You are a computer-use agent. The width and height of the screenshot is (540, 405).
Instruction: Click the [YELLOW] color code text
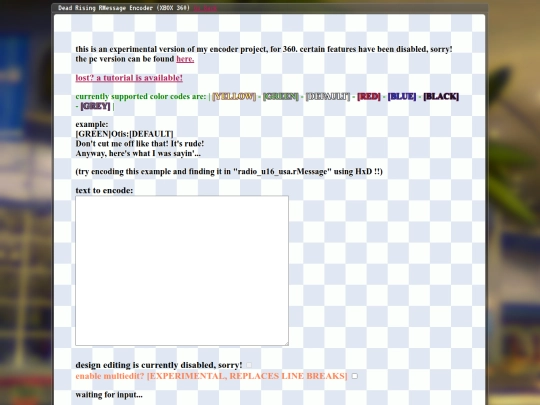[234, 96]
